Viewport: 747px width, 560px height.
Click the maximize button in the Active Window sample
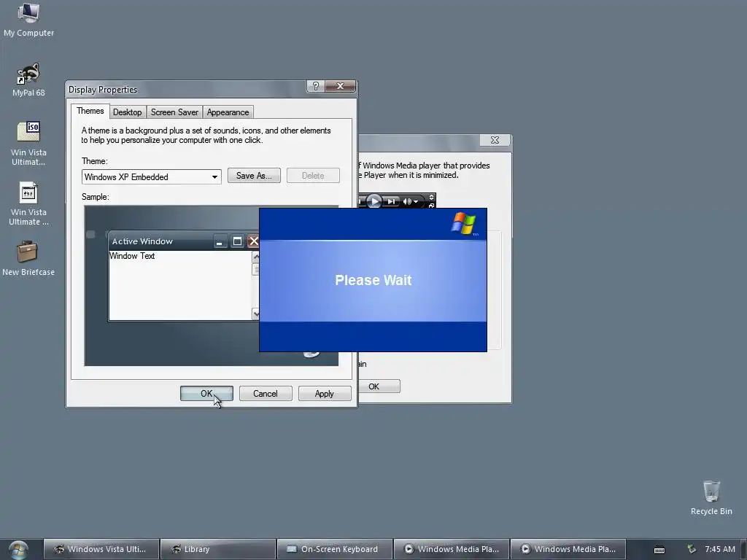point(237,241)
